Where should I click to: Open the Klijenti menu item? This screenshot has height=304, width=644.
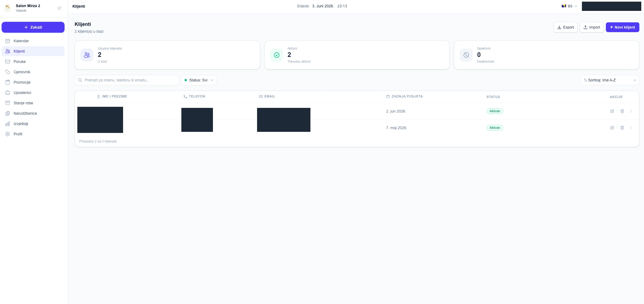point(33,51)
